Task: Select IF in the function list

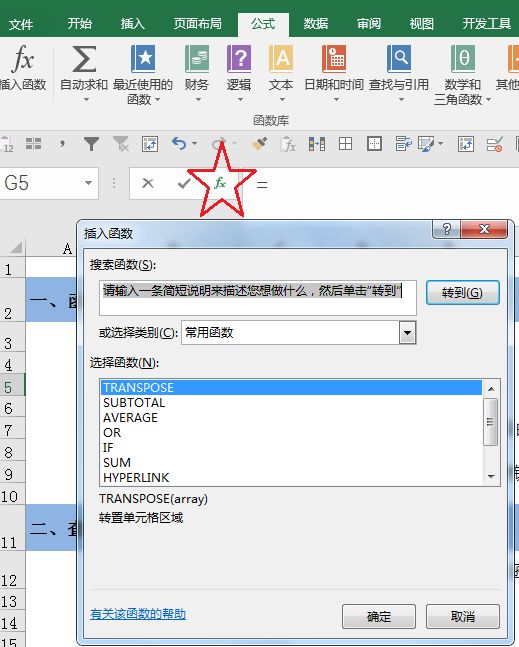Action: 291,447
